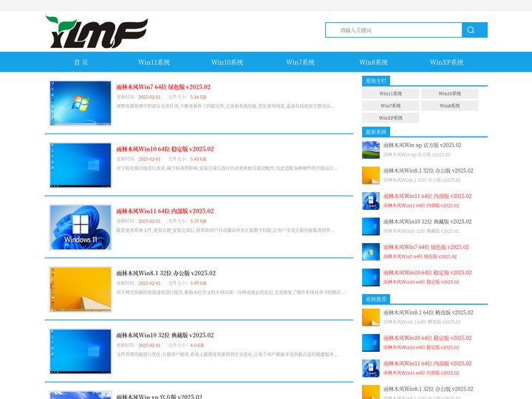Image resolution: width=532 pixels, height=399 pixels.
Task: Open Win11 64位 内部版 title in 系统推荐
Action: (x=428, y=364)
